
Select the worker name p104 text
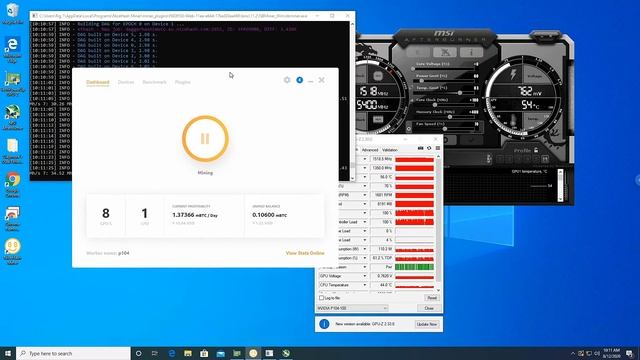coord(124,253)
